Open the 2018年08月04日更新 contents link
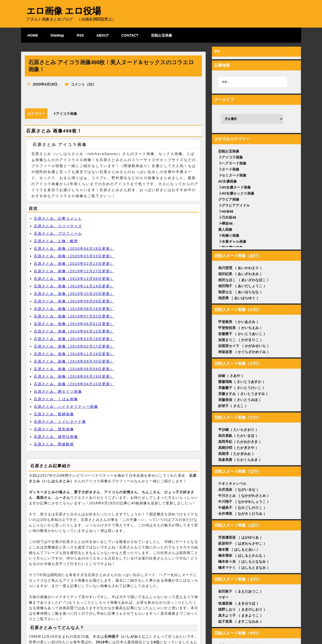322x644 pixels. click(x=74, y=369)
